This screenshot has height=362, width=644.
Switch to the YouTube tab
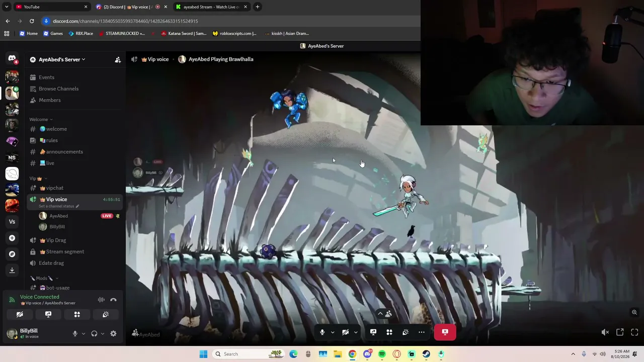50,7
